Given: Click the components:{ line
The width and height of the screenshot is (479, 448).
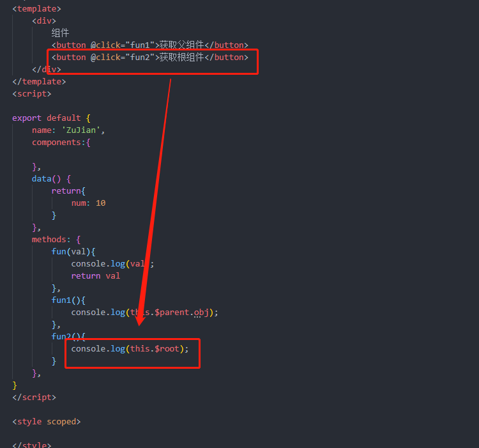Looking at the screenshot, I should (61, 143).
